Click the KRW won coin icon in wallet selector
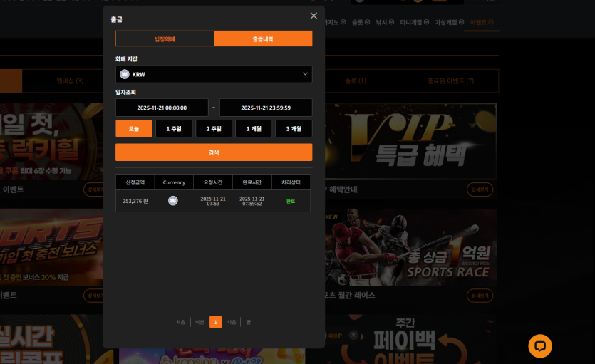Screen dimensions: 595x364 point(125,74)
